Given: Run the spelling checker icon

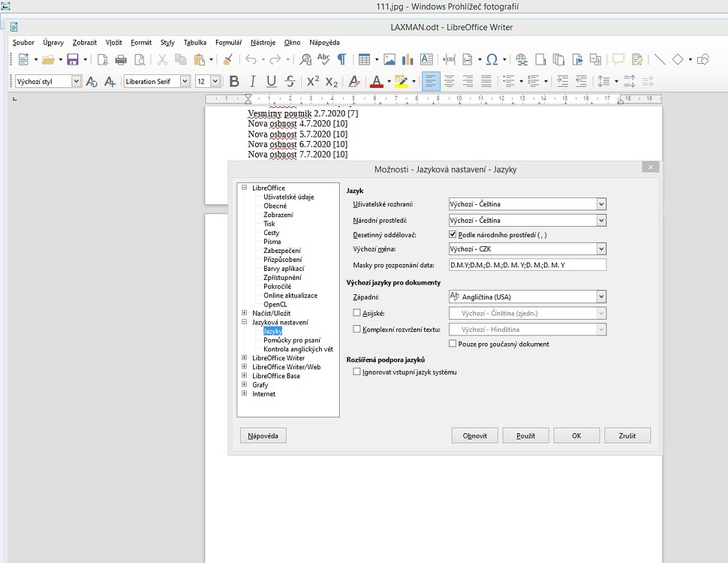Looking at the screenshot, I should (x=323, y=59).
